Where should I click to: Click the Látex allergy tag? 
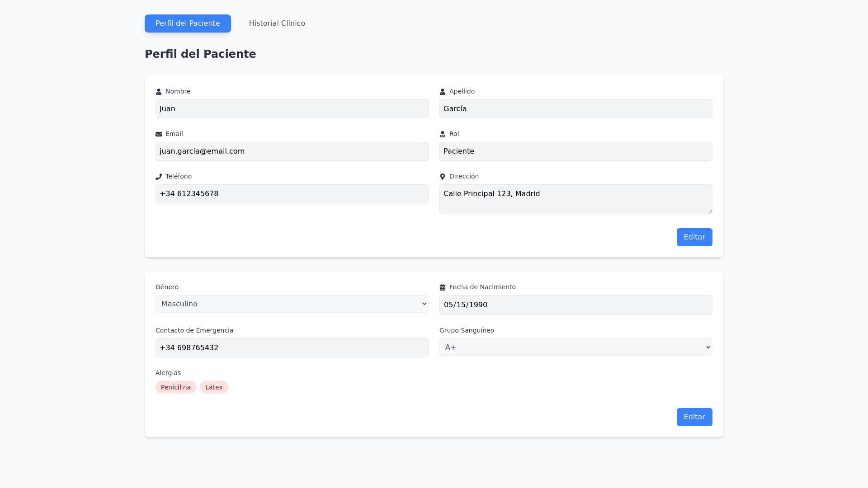click(214, 387)
